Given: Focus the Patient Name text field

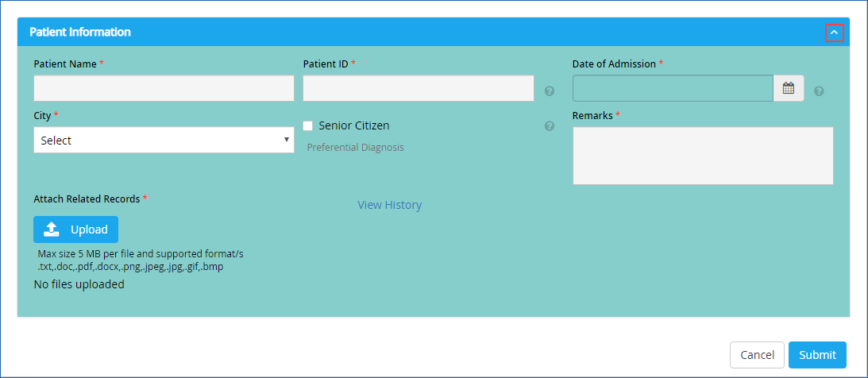Looking at the screenshot, I should 164,88.
